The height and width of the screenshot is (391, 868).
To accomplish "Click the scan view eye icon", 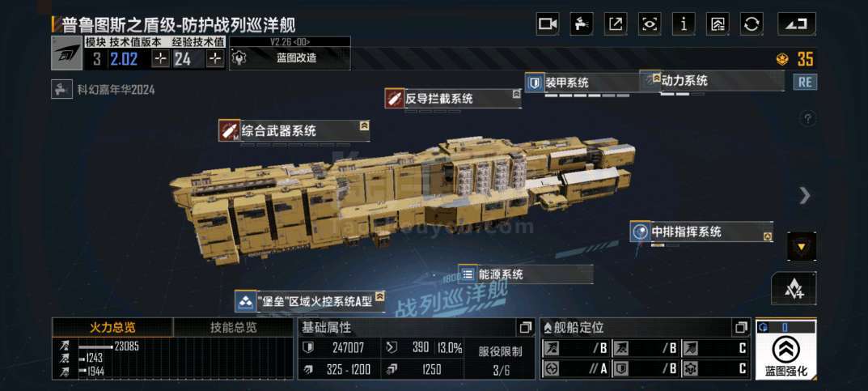I will [650, 23].
